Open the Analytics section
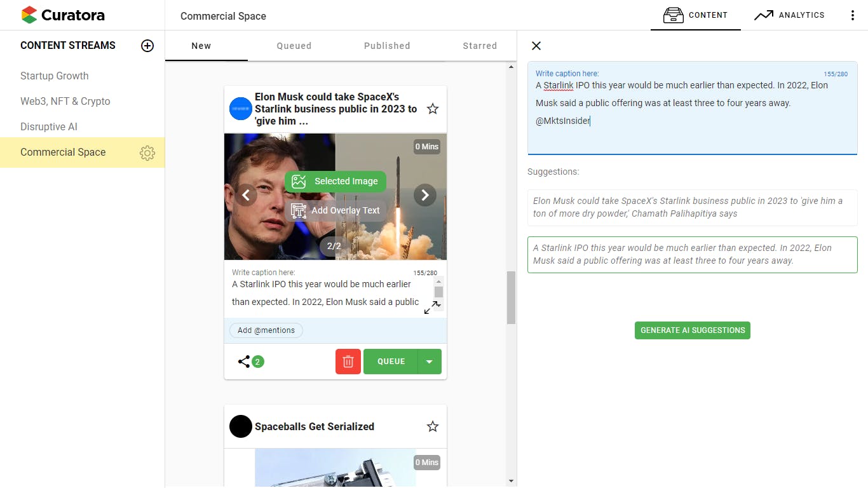Viewport: 868px width, 488px height. pyautogui.click(x=789, y=15)
